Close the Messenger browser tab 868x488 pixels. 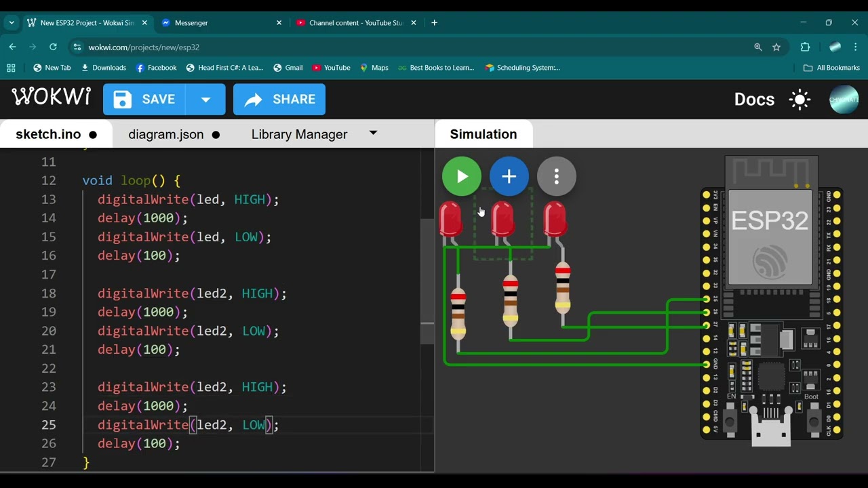pyautogui.click(x=279, y=22)
